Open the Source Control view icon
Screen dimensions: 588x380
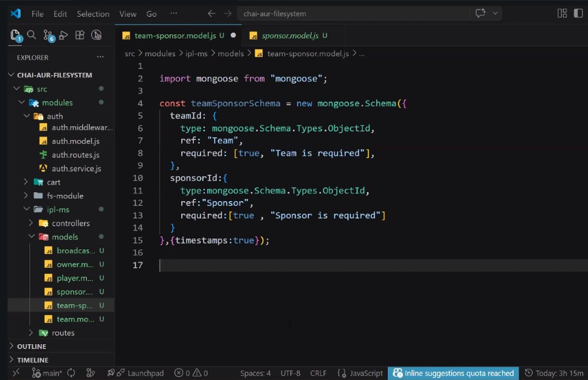48,36
